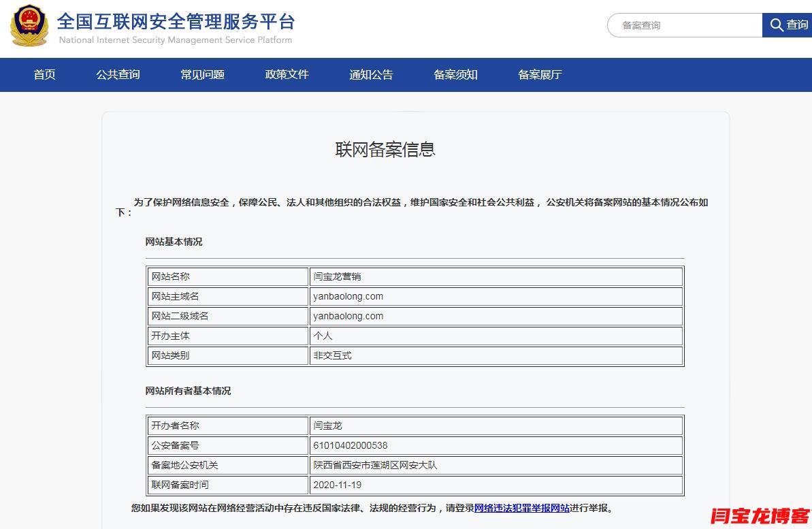The image size is (812, 529).
Task: Click the 公安备案号 number 61010402000538
Action: click(353, 445)
